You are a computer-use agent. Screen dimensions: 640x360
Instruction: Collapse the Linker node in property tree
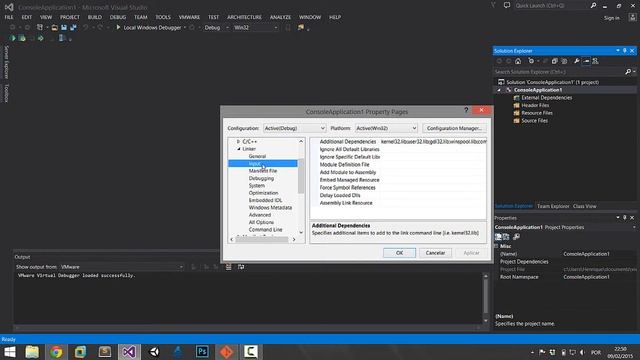coord(238,149)
